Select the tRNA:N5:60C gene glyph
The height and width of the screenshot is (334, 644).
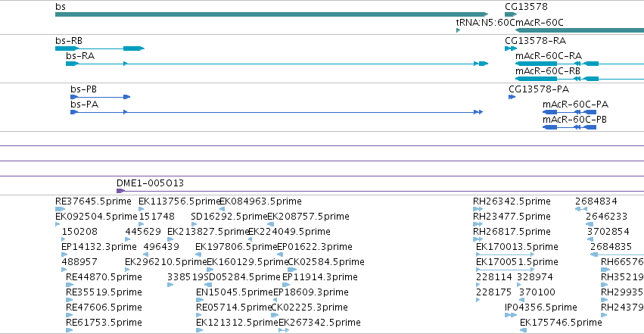(458, 30)
